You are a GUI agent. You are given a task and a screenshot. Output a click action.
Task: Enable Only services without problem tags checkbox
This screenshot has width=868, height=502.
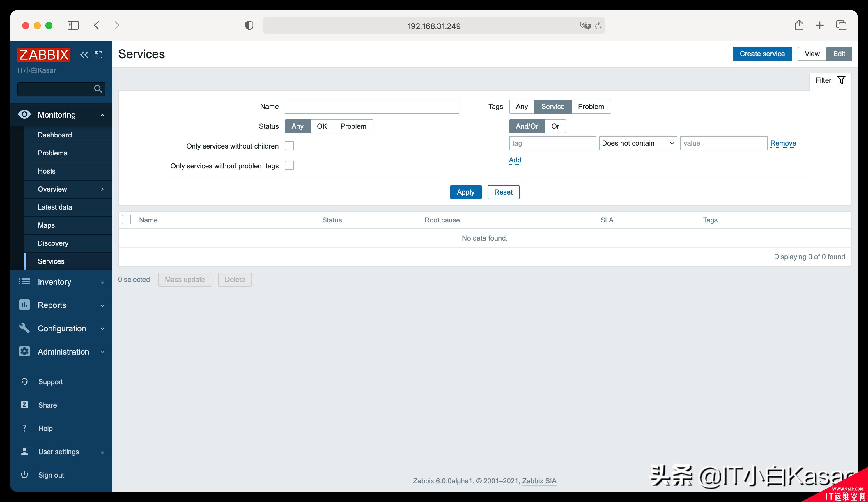[289, 165]
